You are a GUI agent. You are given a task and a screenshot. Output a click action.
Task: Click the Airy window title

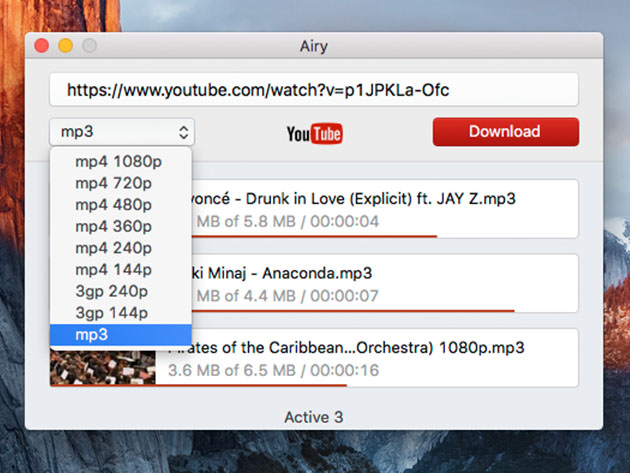tap(314, 46)
